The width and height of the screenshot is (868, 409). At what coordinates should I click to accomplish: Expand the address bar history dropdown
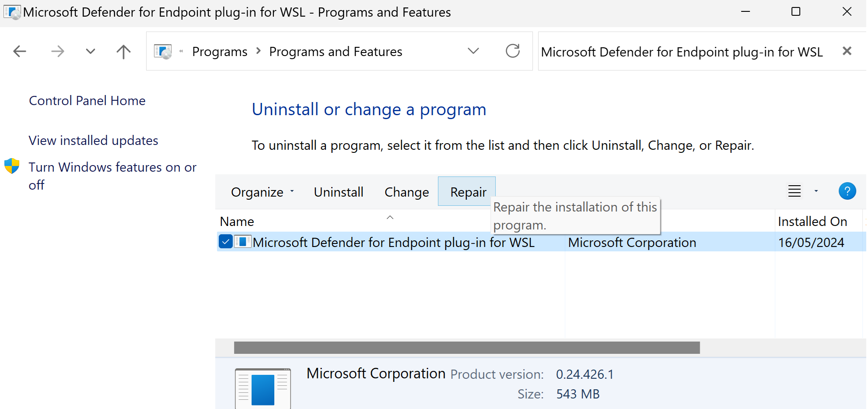pos(473,51)
